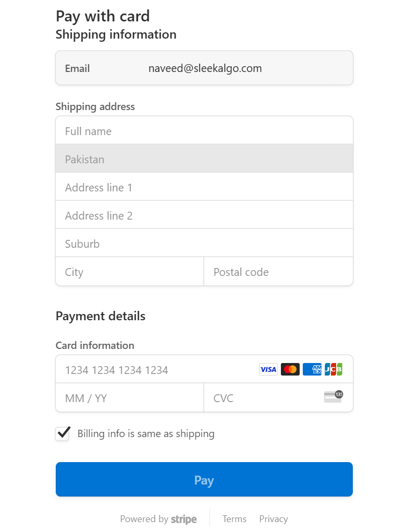Click the card number input field
The height and width of the screenshot is (532, 407).
click(x=156, y=370)
